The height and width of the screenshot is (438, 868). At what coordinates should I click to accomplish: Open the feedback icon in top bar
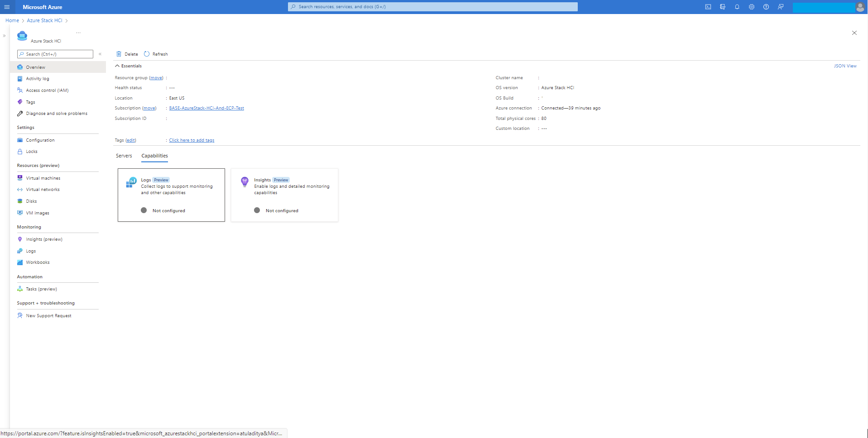[x=781, y=7]
